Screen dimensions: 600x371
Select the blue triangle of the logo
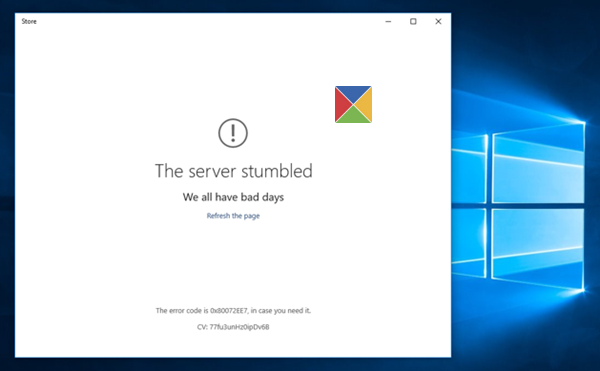(x=353, y=94)
